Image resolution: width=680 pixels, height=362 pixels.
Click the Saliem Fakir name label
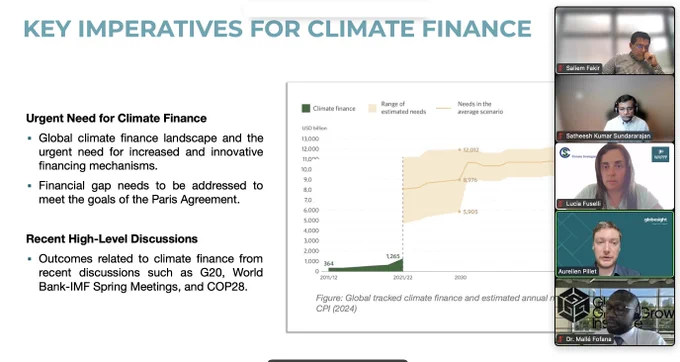[x=583, y=68]
